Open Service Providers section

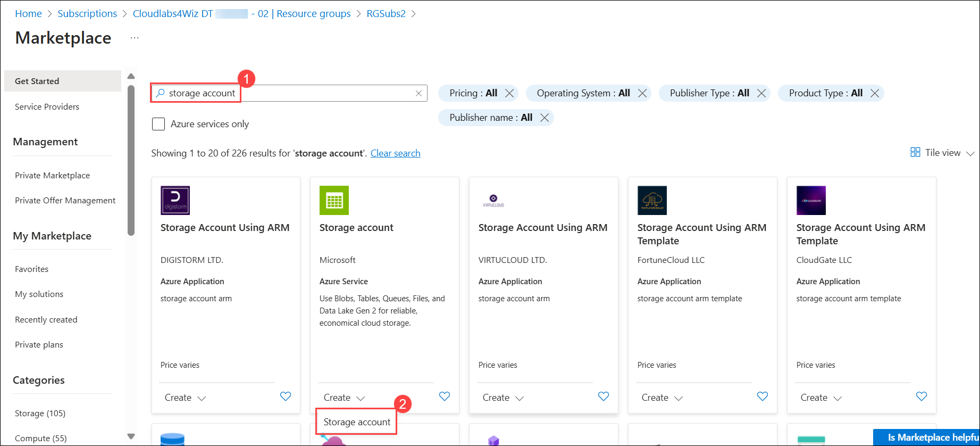coord(47,106)
